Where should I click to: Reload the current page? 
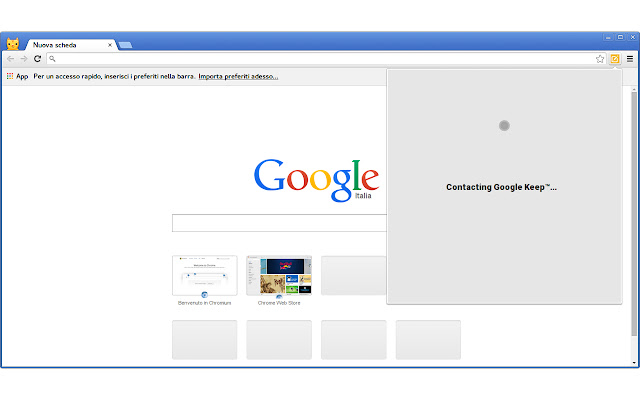[x=38, y=59]
